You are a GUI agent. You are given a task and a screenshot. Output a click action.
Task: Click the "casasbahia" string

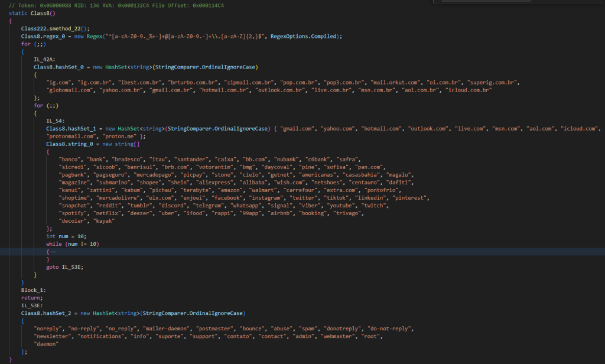point(362,175)
